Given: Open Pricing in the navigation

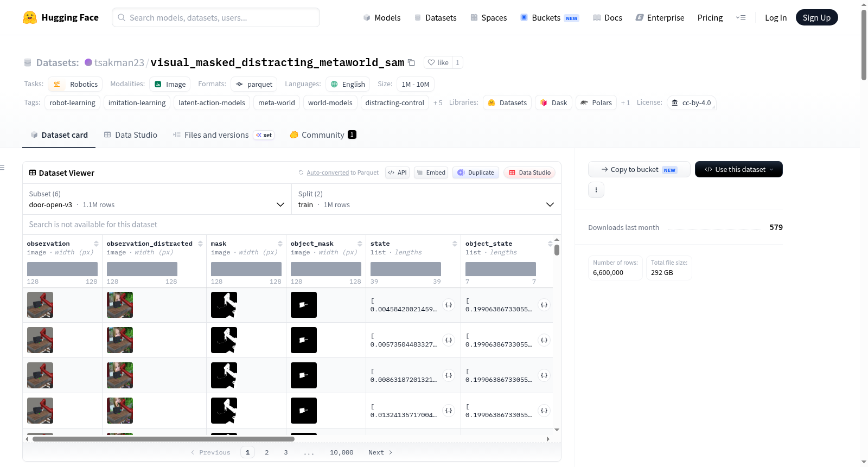Looking at the screenshot, I should [710, 18].
